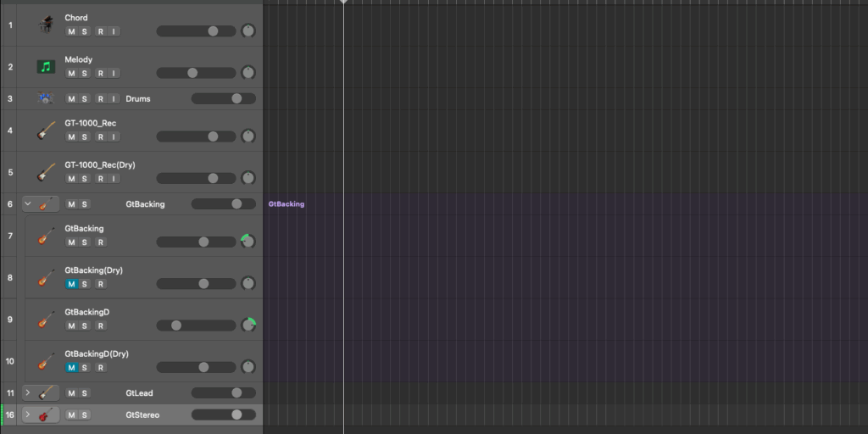Toggle input monitoring on GT-1000_Rec(Dry)
This screenshot has height=434, width=868.
114,178
